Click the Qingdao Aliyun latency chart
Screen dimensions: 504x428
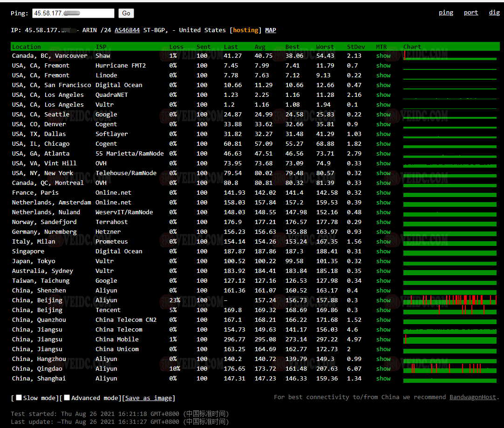450,369
